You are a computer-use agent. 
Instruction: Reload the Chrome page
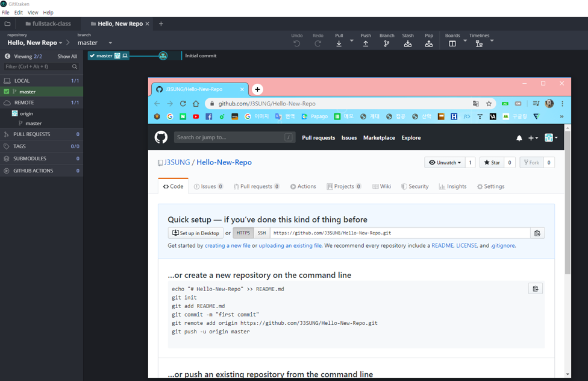183,104
